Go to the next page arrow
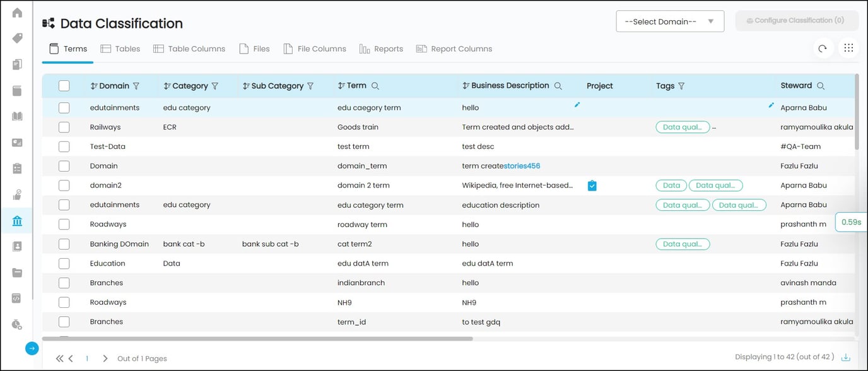Image resolution: width=868 pixels, height=371 pixels. [105, 358]
